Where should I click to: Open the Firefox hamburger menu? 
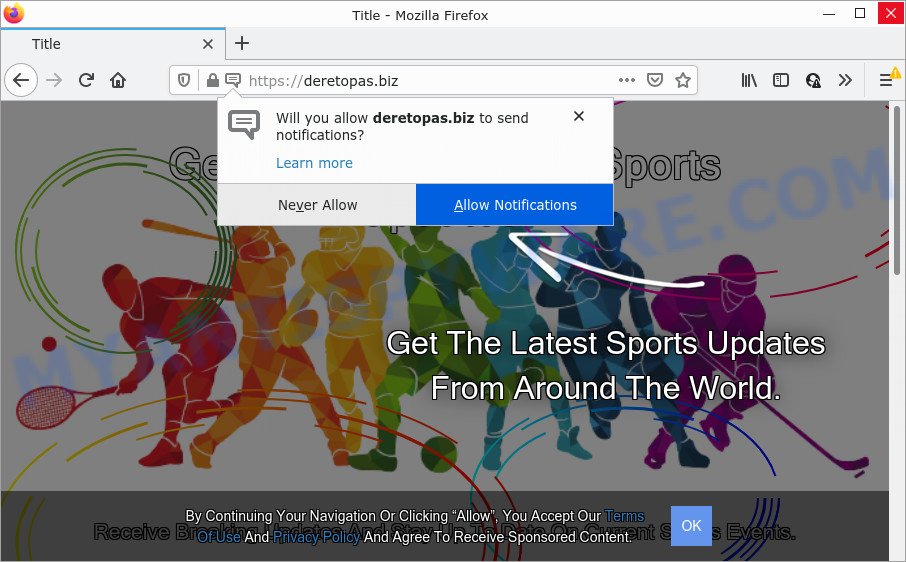(x=886, y=80)
